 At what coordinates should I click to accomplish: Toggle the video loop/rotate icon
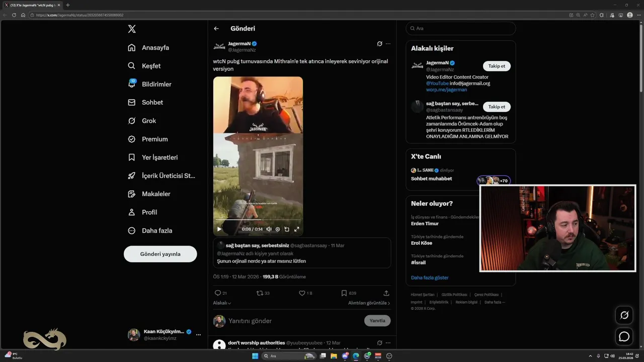(x=287, y=229)
